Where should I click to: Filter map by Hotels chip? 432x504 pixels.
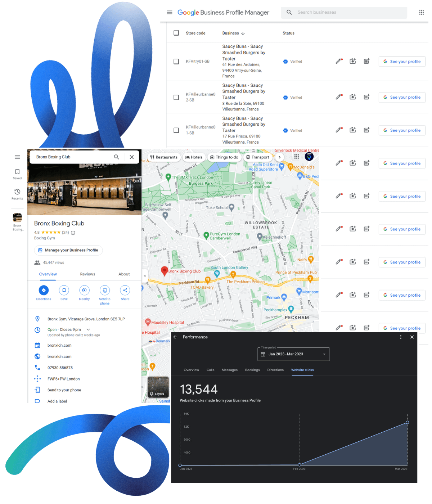tap(194, 157)
